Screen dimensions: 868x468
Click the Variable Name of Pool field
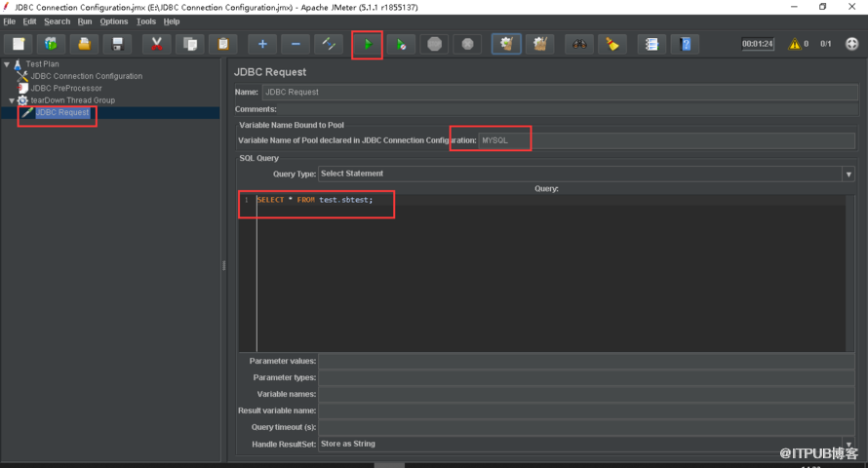[665, 140]
